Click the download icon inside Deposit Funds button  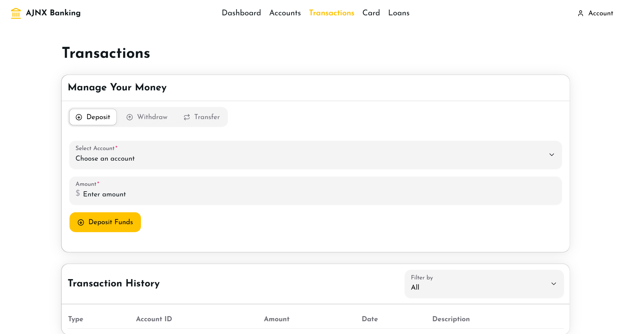coord(81,222)
